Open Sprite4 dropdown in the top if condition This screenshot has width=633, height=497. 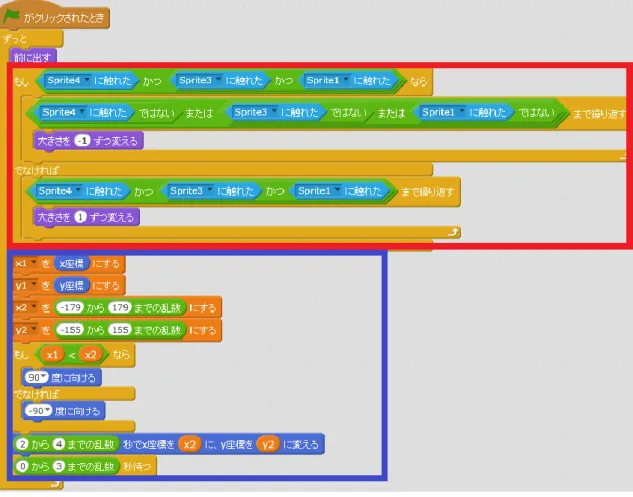pyautogui.click(x=87, y=80)
